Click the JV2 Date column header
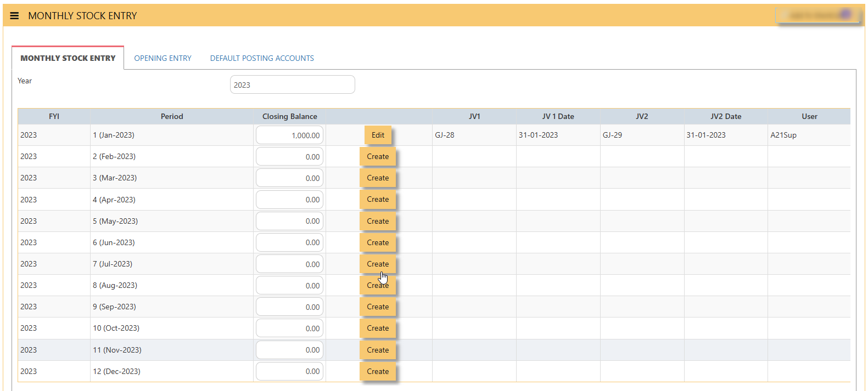 pos(726,116)
